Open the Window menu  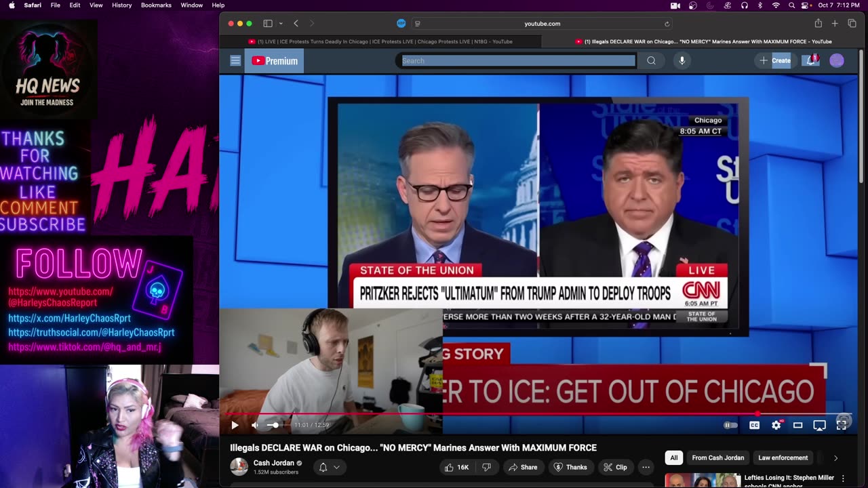[x=192, y=5]
